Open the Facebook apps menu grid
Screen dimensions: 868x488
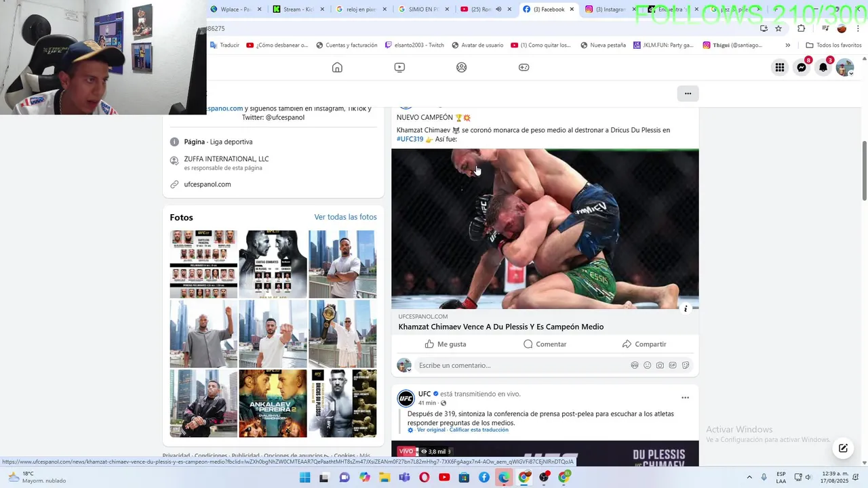[780, 67]
